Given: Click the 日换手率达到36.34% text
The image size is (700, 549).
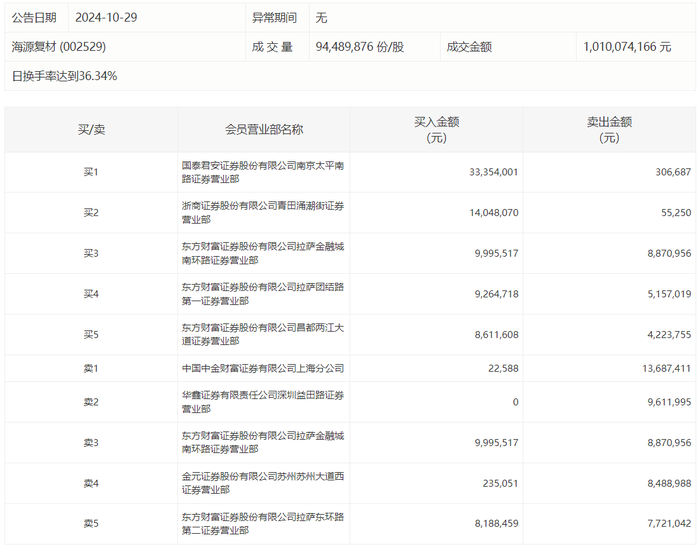Looking at the screenshot, I should click(x=64, y=76).
